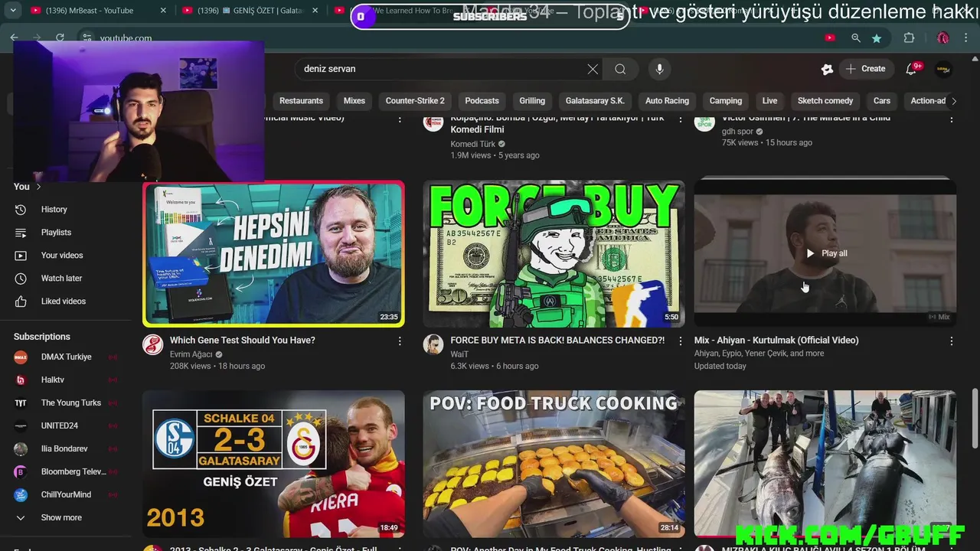Open the ChillYourMind subscription
This screenshot has height=551, width=980.
click(66, 494)
